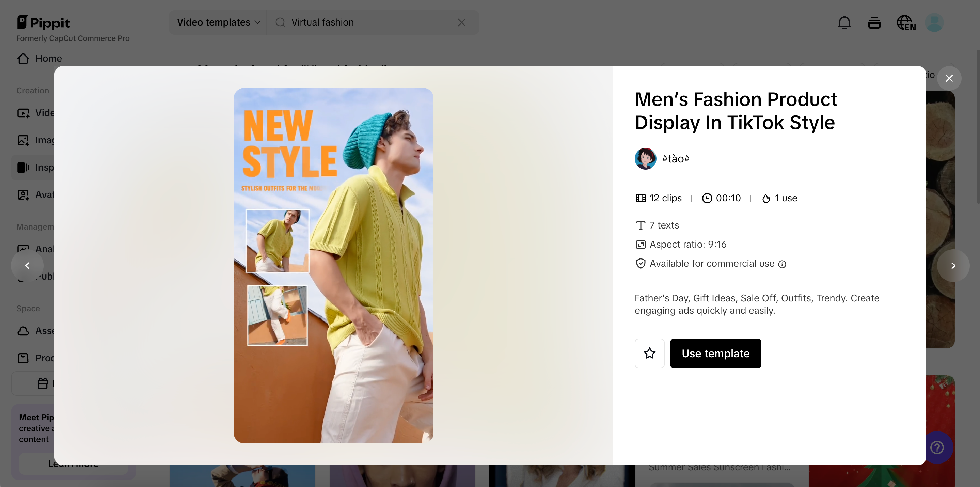Open the ♪tào♪ creator name
Viewport: 980px width, 487px height.
(x=676, y=159)
